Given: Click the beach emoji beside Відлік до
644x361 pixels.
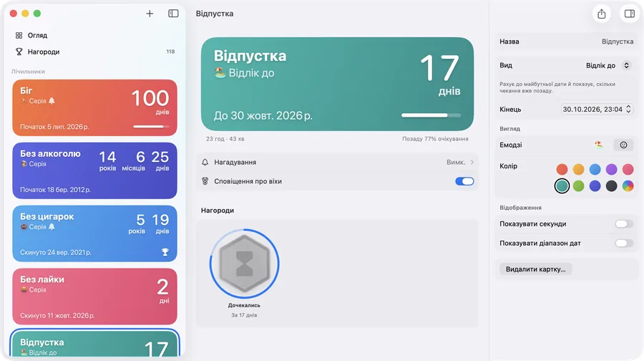Looking at the screenshot, I should [220, 73].
